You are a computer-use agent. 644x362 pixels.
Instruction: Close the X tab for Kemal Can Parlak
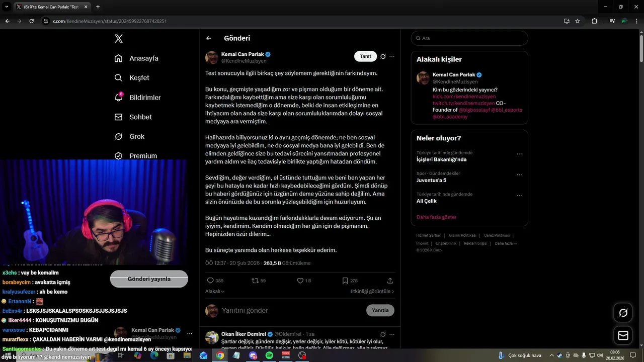tap(86, 7)
